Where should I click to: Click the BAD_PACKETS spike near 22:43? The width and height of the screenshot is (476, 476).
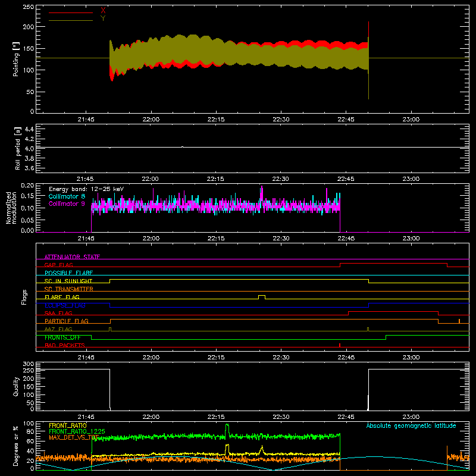340,345
